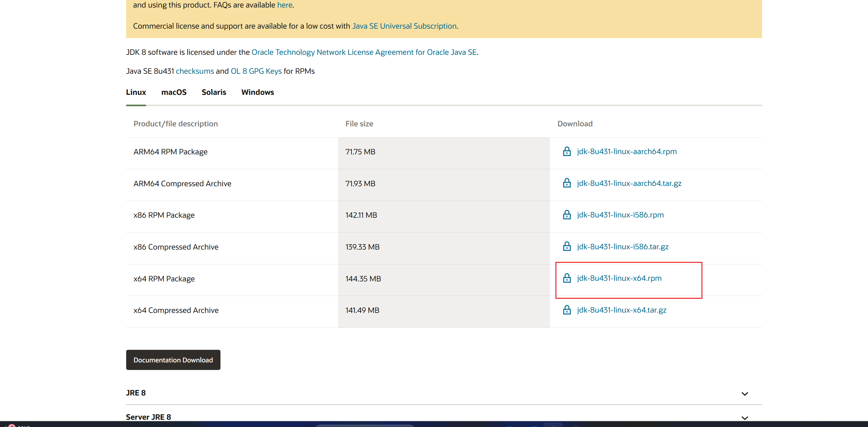
Task: Click 'ARM64 Compressed Archive' description cell
Action: click(x=232, y=185)
